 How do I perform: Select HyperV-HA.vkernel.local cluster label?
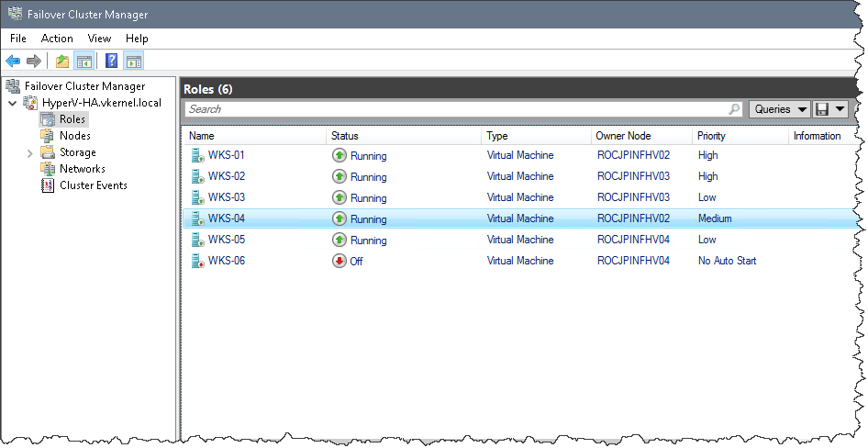tap(101, 103)
